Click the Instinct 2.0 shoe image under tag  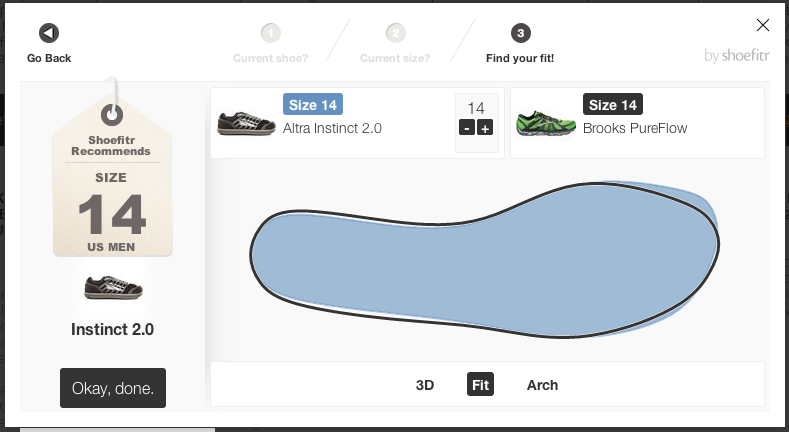113,288
